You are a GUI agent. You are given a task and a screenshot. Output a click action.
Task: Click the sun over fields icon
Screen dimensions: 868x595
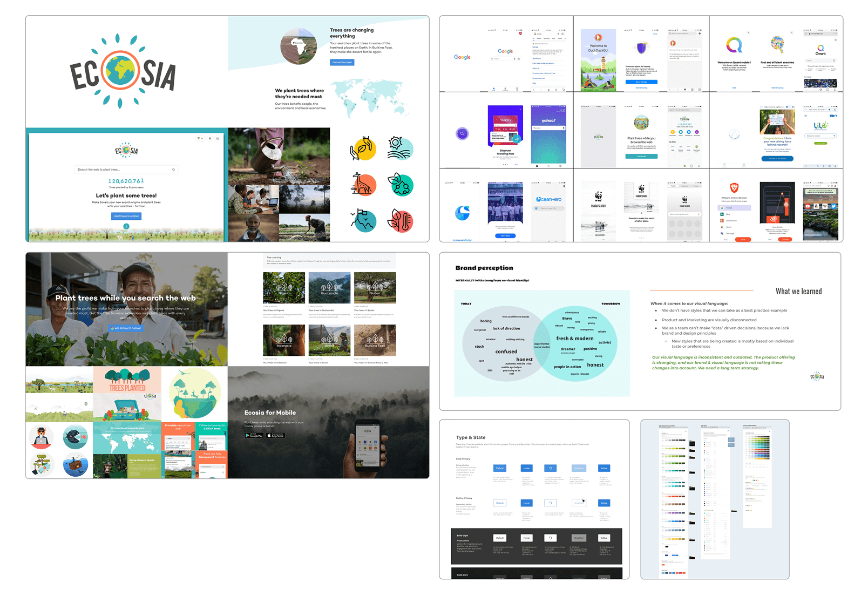tap(400, 148)
